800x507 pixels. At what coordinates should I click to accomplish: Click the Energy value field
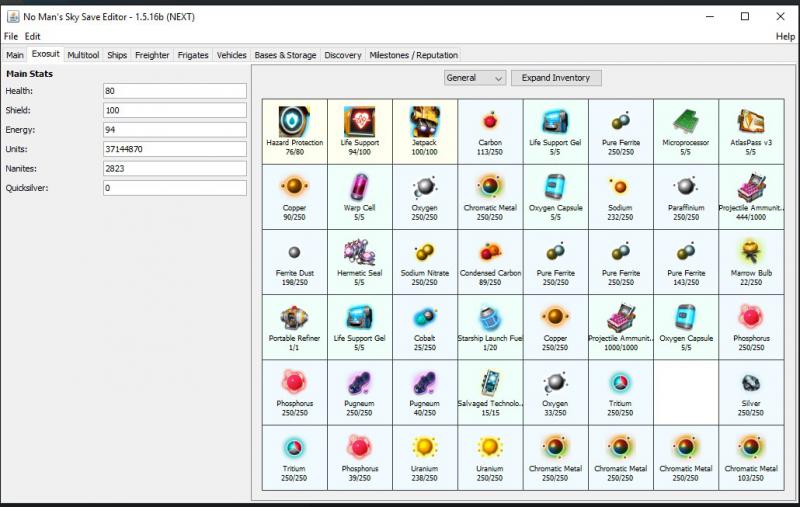(x=174, y=130)
